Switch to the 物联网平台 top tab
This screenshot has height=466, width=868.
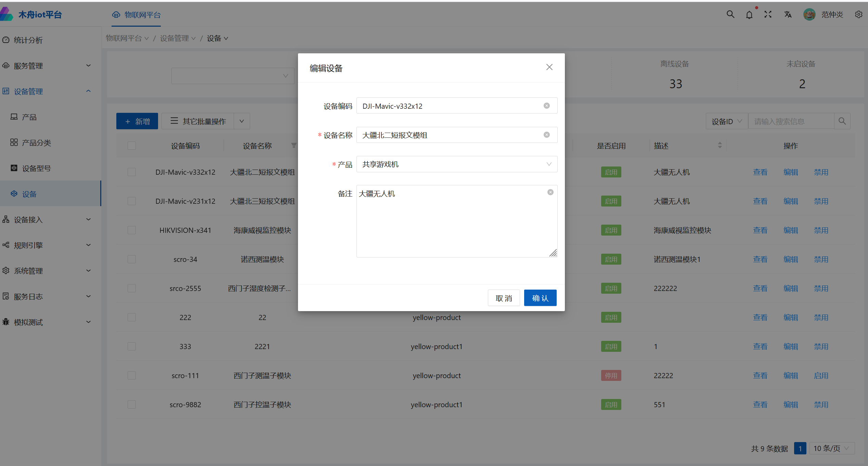coord(136,15)
